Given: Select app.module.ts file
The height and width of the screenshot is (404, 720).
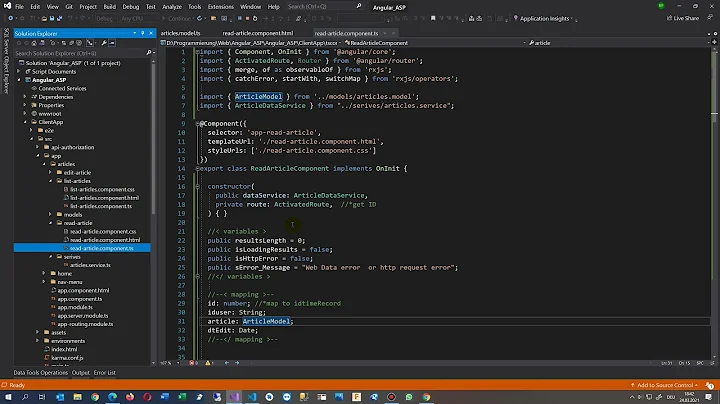Looking at the screenshot, I should (75, 307).
